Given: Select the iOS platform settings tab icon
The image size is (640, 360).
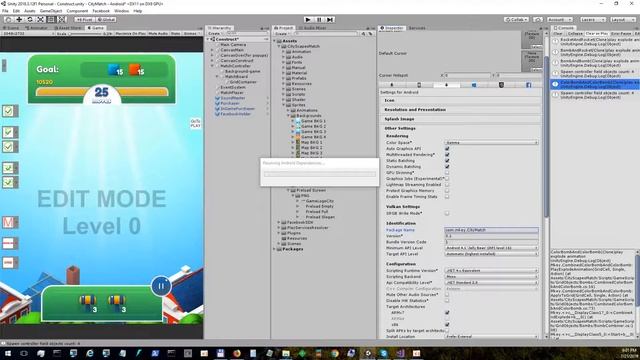Looking at the screenshot, I should [x=419, y=85].
